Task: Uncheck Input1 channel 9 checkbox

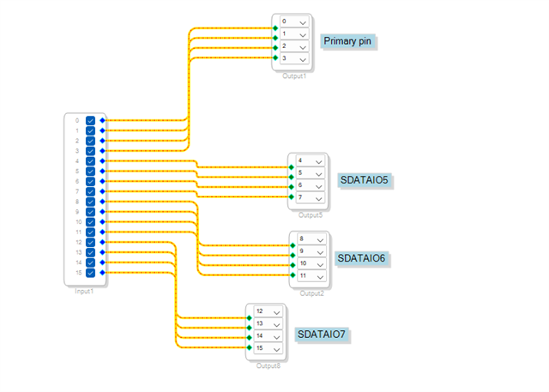Action: (x=90, y=212)
